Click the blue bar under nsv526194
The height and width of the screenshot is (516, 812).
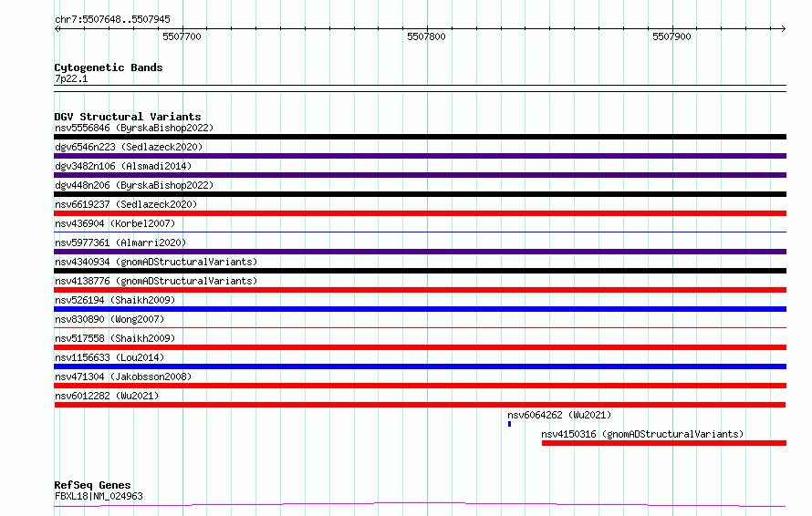pos(420,309)
